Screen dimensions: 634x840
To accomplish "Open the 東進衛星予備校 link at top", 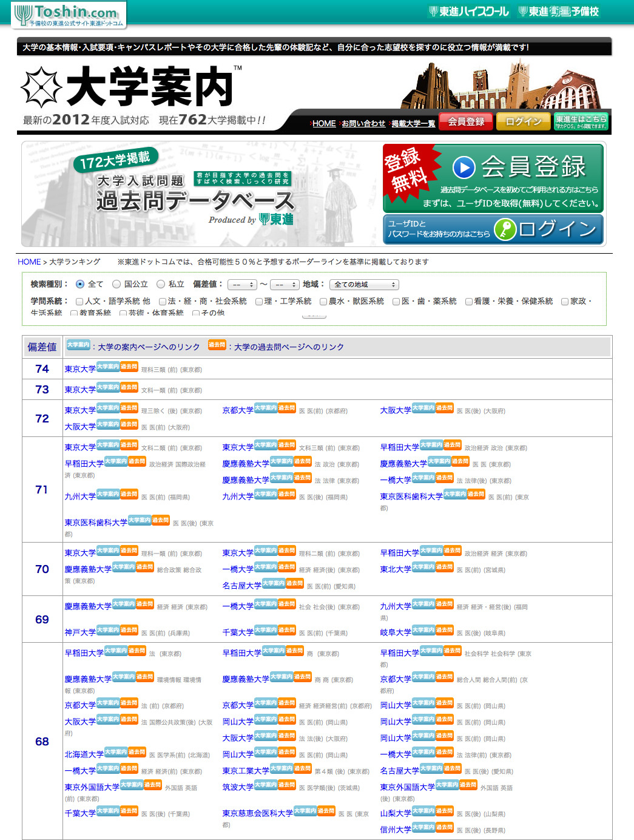I will point(558,12).
